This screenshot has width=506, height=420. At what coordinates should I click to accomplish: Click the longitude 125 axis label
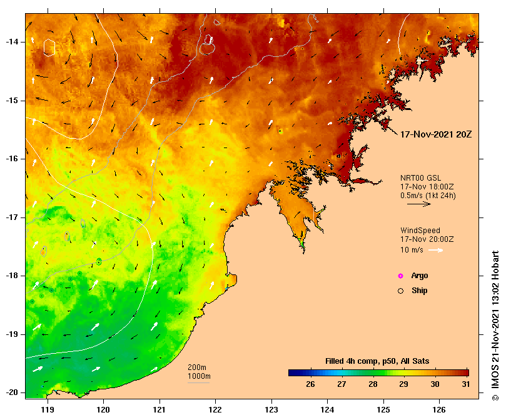tap(383, 410)
